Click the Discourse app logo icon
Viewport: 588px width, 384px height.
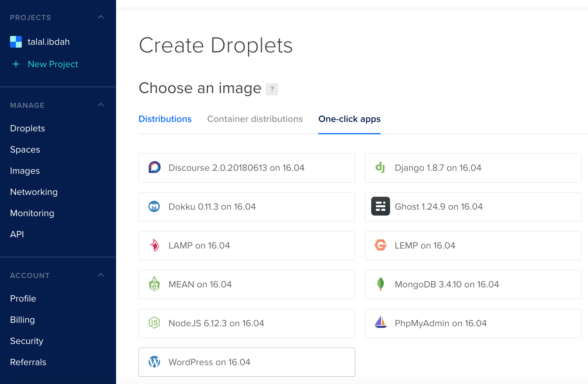[154, 168]
